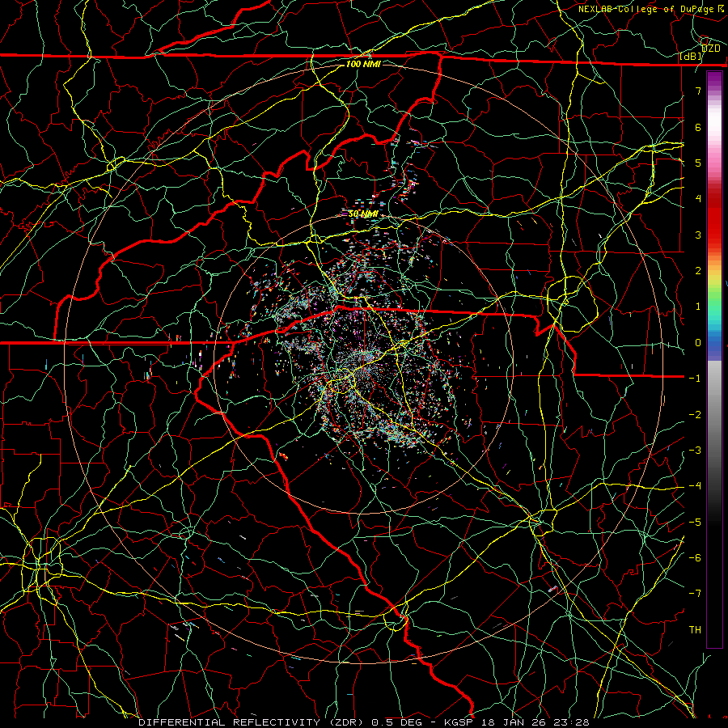Click the ZDR color scale bar
728x728 pixels.
click(714, 359)
